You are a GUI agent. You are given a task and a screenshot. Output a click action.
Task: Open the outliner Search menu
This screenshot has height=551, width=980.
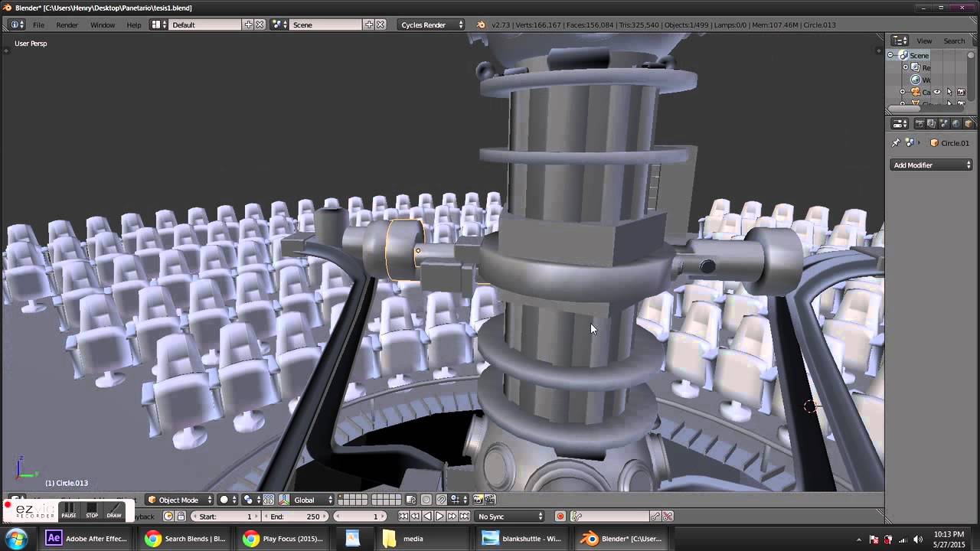(x=954, y=41)
